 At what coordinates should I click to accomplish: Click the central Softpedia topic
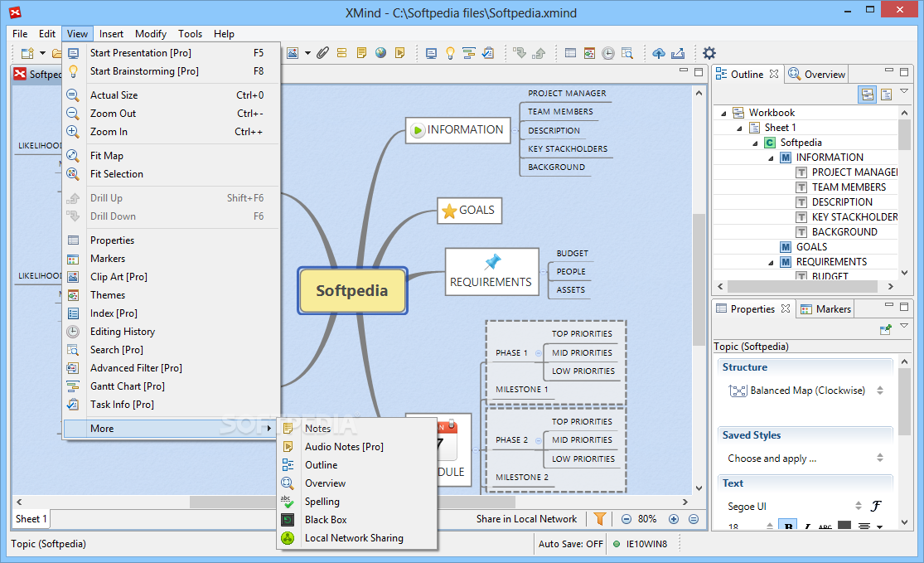[352, 291]
